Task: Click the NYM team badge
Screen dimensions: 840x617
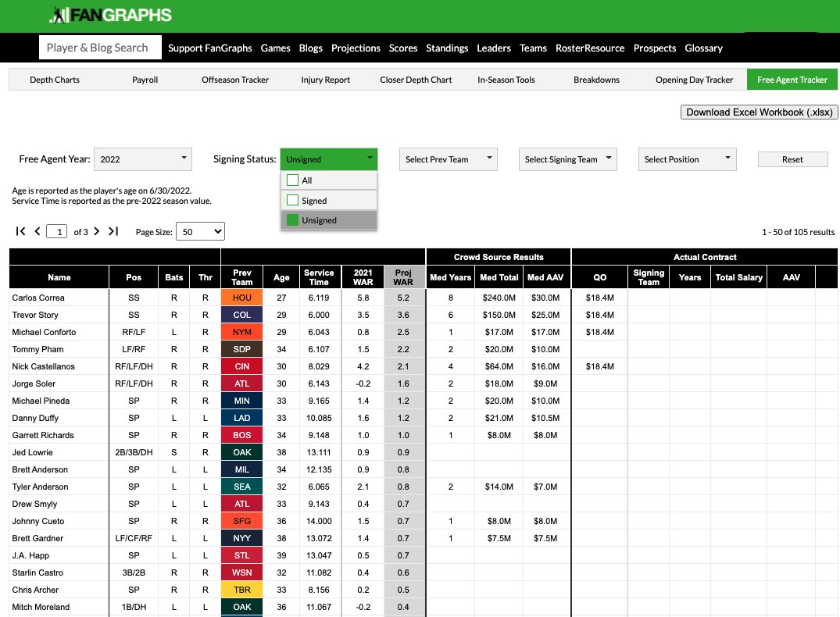Action: [241, 332]
